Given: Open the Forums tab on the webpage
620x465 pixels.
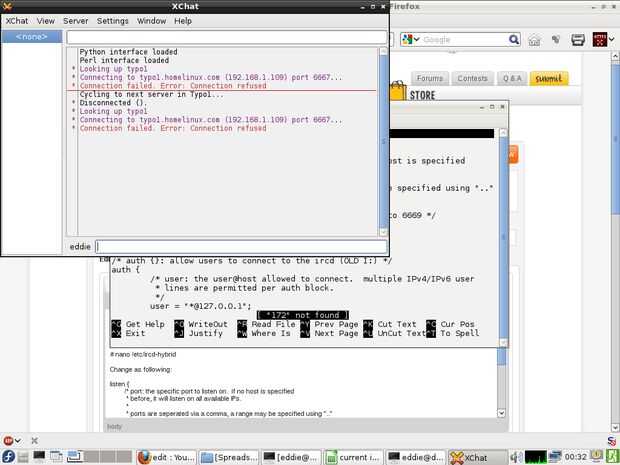Looking at the screenshot, I should coord(430,78).
